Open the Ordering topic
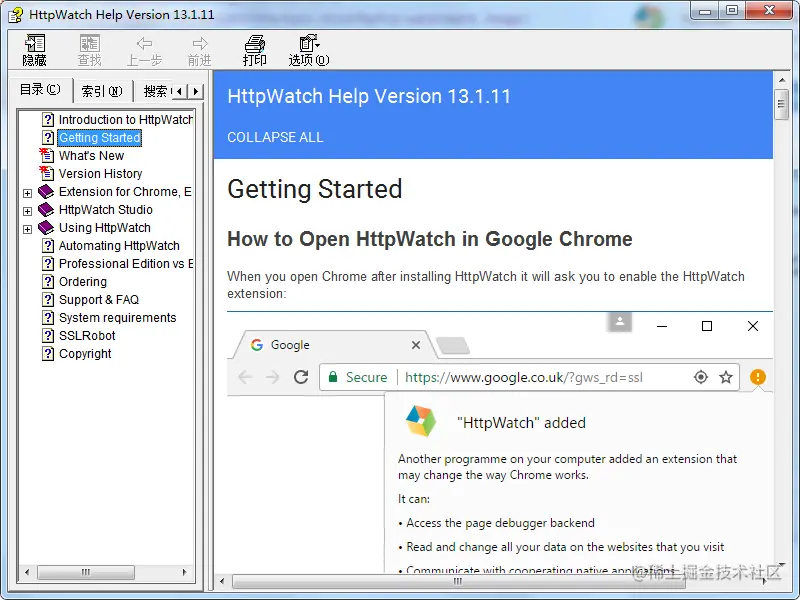Image resolution: width=800 pixels, height=600 pixels. pos(83,282)
